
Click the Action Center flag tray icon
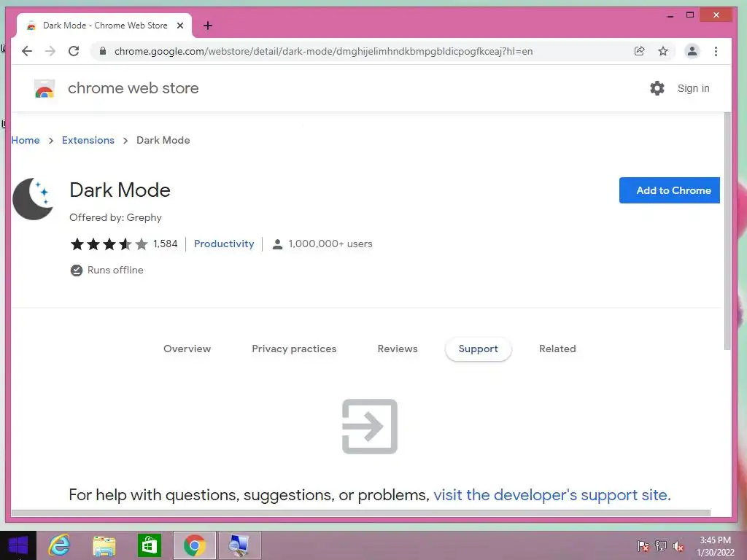click(x=643, y=546)
